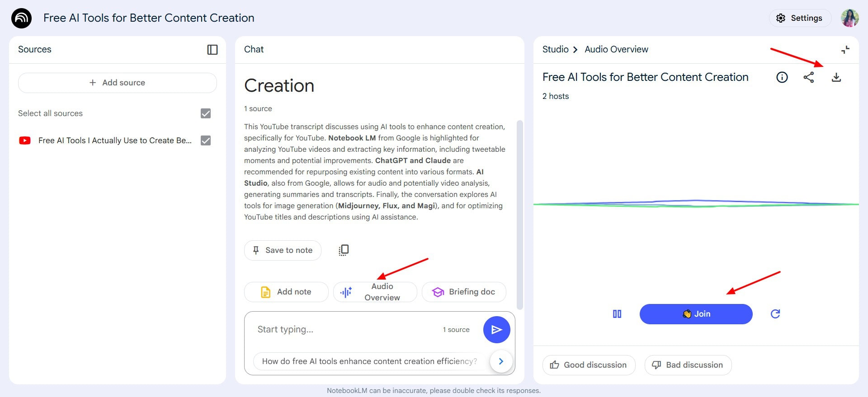Generate a Briefing doc

point(464,292)
